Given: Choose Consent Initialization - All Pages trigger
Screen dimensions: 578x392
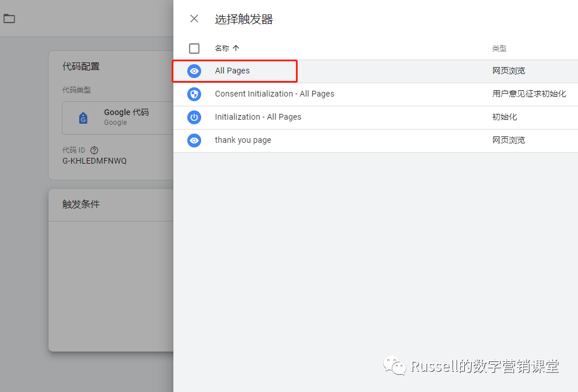Looking at the screenshot, I should point(275,94).
